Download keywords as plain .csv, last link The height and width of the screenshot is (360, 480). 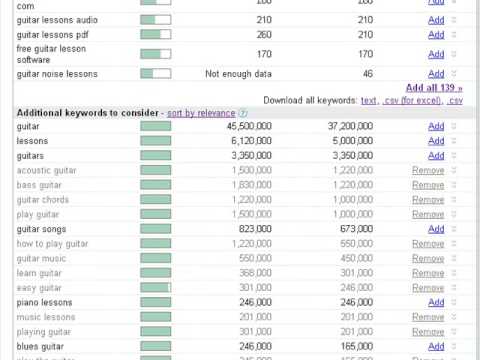(455, 100)
